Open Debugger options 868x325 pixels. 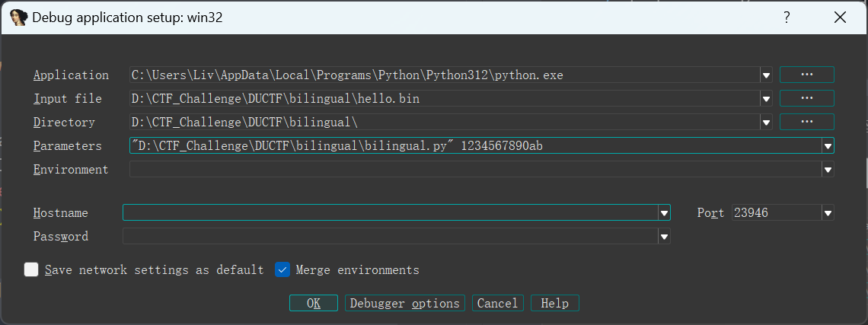point(404,303)
